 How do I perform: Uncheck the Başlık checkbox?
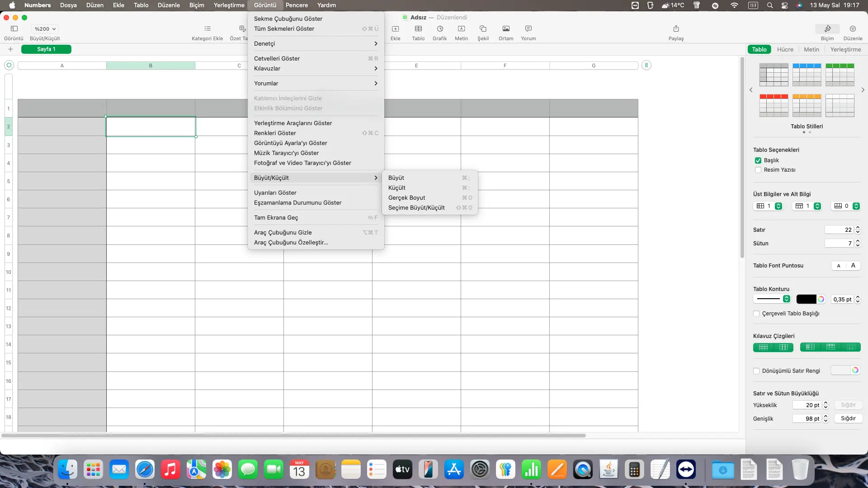pos(758,160)
